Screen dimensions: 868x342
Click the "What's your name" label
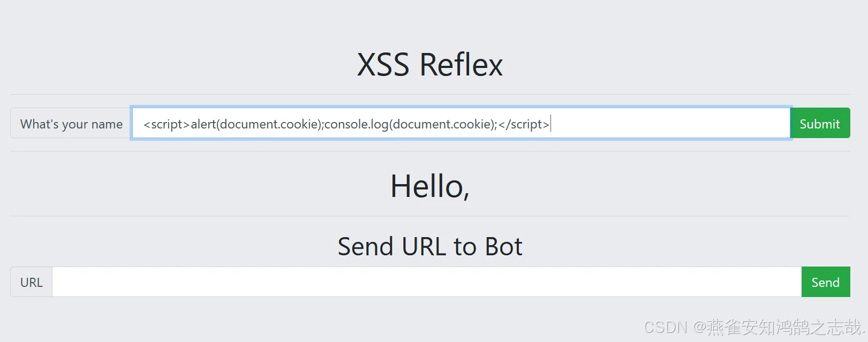pos(71,124)
